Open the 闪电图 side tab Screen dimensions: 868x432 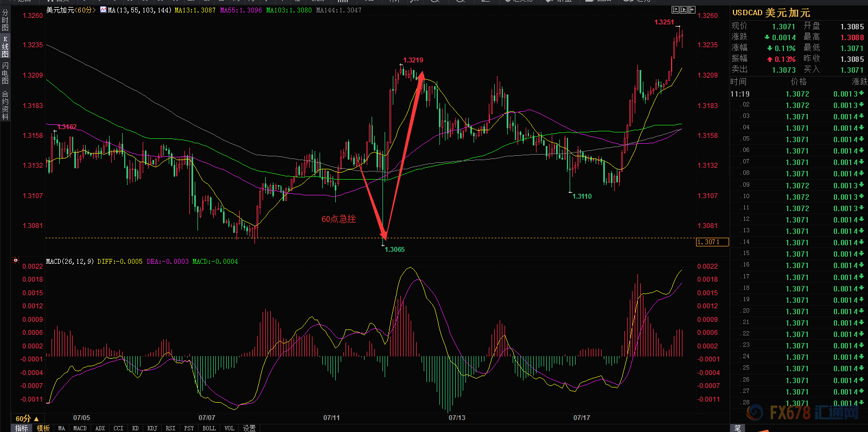point(5,73)
